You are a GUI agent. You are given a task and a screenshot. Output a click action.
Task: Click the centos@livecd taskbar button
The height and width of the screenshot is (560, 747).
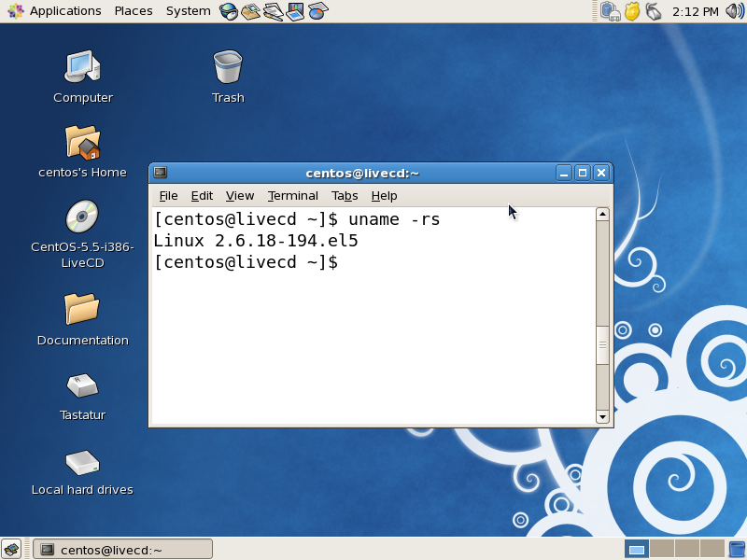(x=121, y=549)
